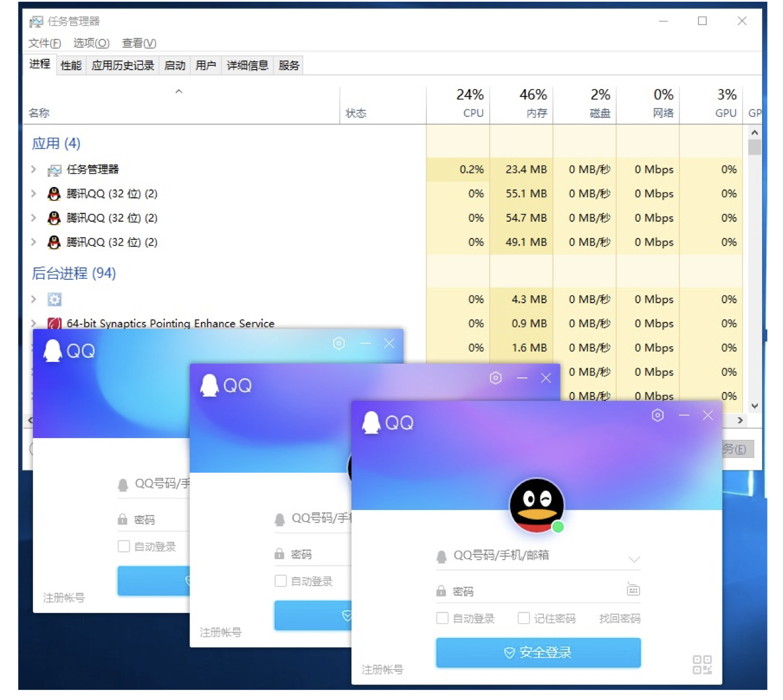Expand the 腾讯QQ row using 55.1 MB
Viewport: 783px width, 700px height.
[34, 194]
